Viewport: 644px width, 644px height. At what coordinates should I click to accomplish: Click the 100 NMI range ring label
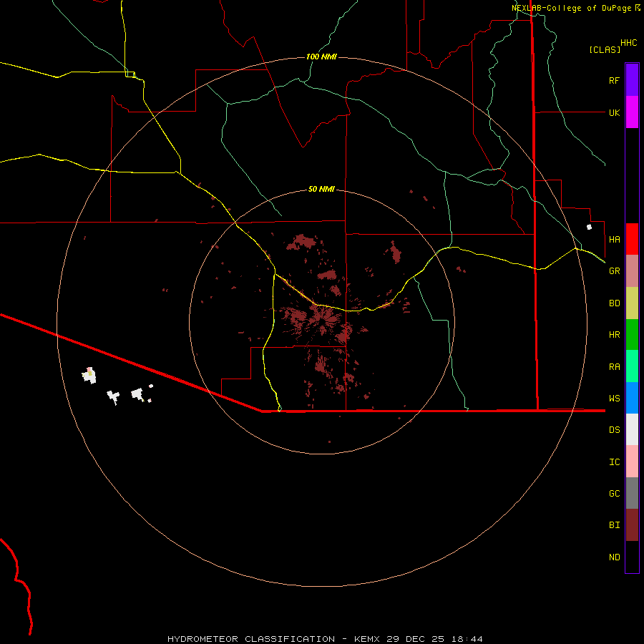[321, 57]
